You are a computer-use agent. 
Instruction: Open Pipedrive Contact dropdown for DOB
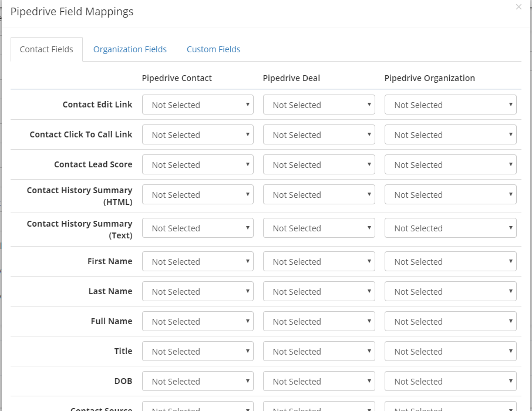(198, 381)
